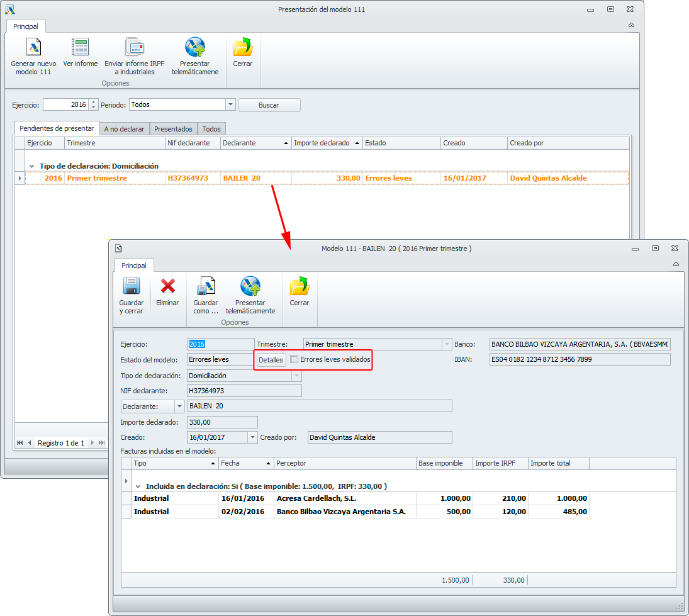Switch to the Presentados tab
This screenshot has width=689, height=616.
point(173,129)
